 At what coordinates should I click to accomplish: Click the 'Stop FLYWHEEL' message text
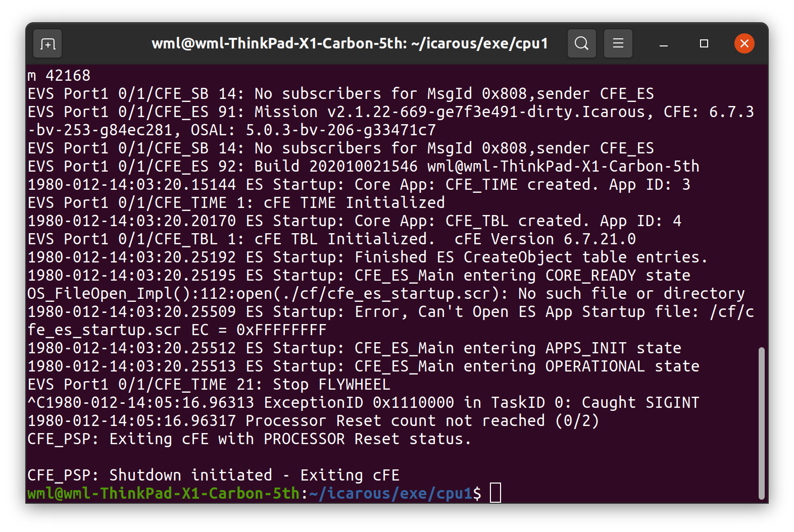(331, 384)
